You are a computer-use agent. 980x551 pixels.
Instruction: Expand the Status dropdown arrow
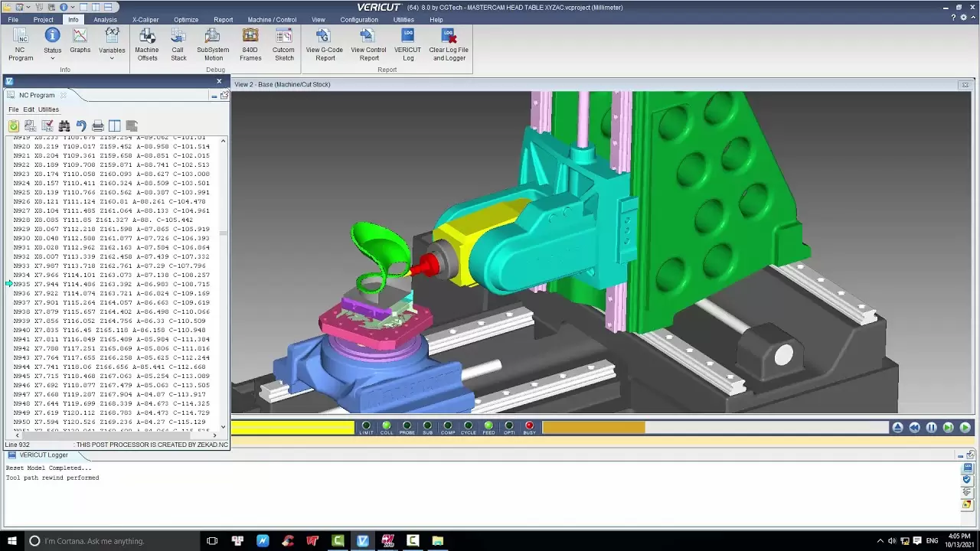(x=53, y=59)
